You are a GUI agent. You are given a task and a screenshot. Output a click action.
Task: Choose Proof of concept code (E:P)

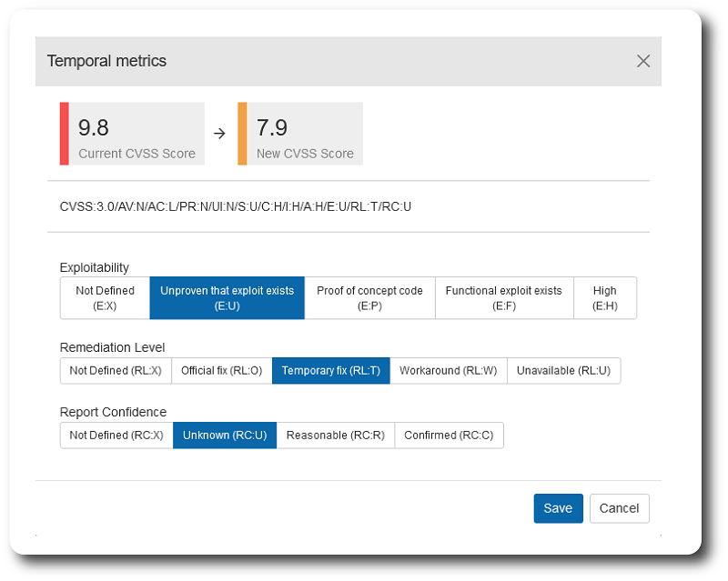pos(369,298)
